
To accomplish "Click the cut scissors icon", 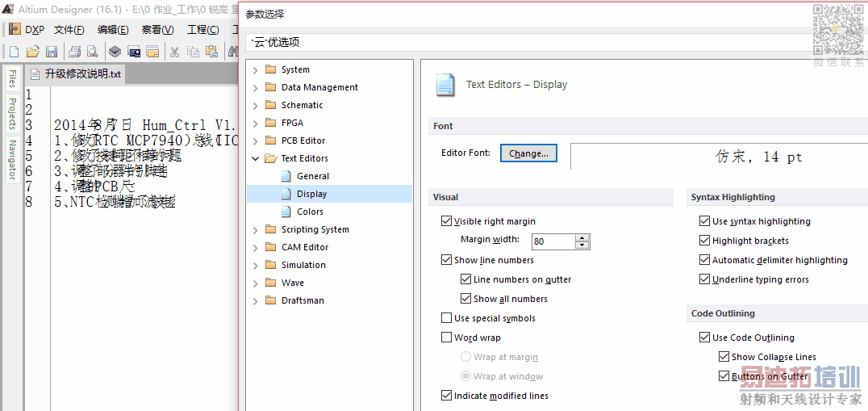I will (174, 52).
